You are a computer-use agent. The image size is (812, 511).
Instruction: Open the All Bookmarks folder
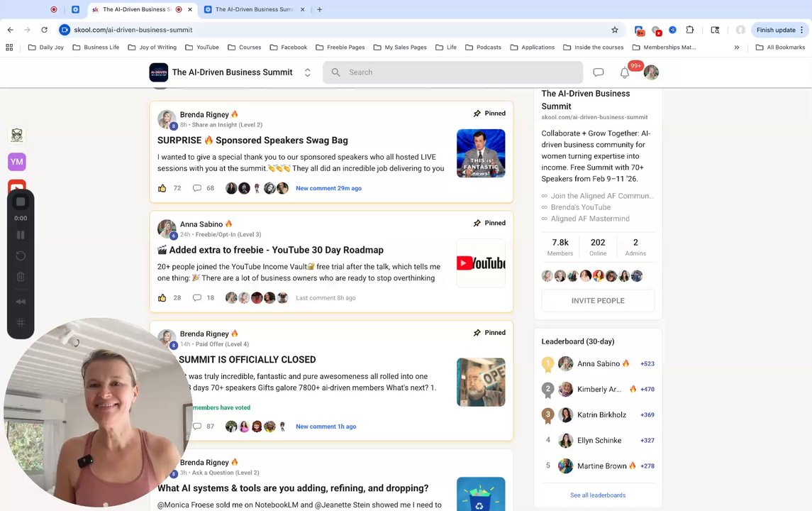click(x=780, y=47)
